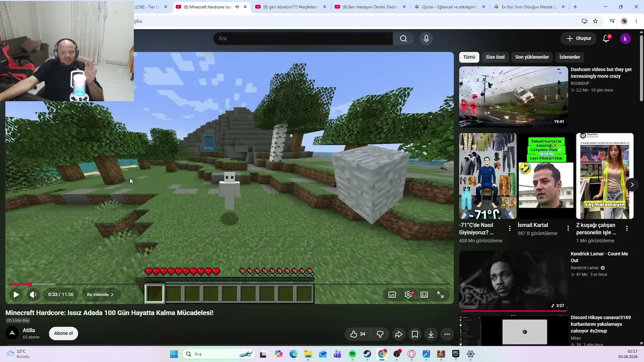The height and width of the screenshot is (362, 644).
Task: Open the Windows Start menu
Action: [x=174, y=354]
